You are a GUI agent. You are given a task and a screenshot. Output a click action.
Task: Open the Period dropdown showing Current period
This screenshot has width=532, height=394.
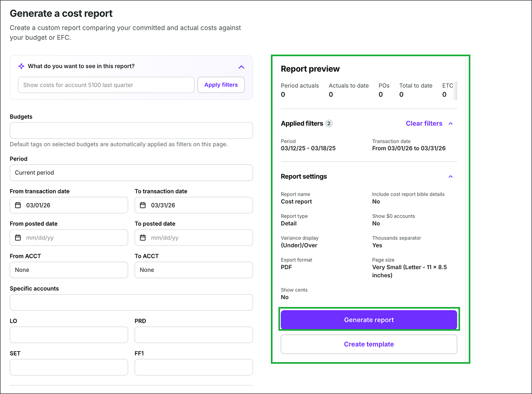coord(131,172)
